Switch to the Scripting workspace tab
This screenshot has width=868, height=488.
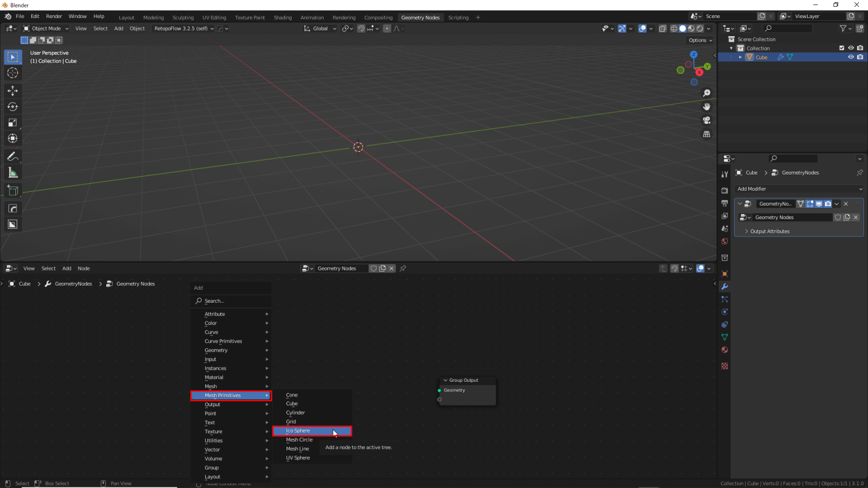point(458,18)
